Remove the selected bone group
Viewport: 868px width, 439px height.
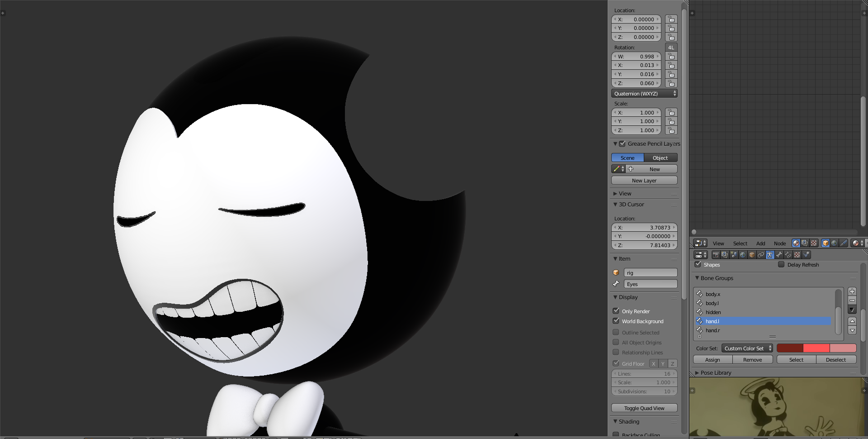[852, 301]
